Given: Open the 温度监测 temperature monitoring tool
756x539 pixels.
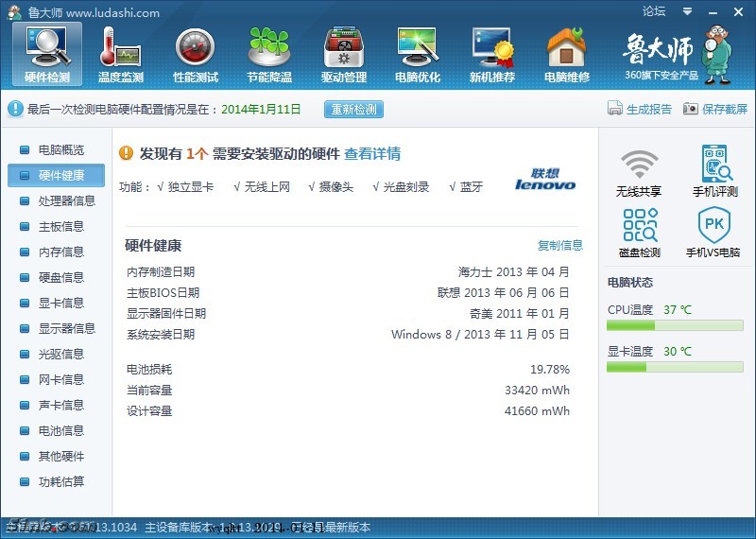Looking at the screenshot, I should point(120,54).
